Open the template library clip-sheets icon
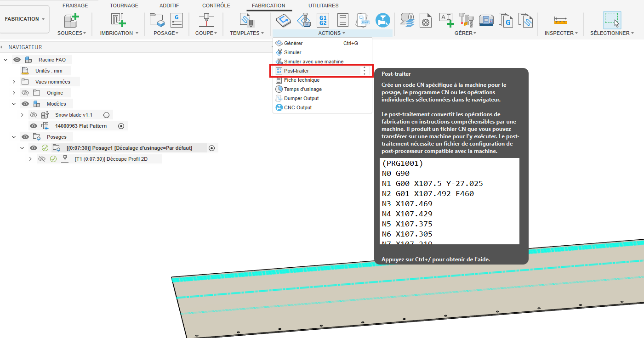644x338 pixels. (526, 20)
